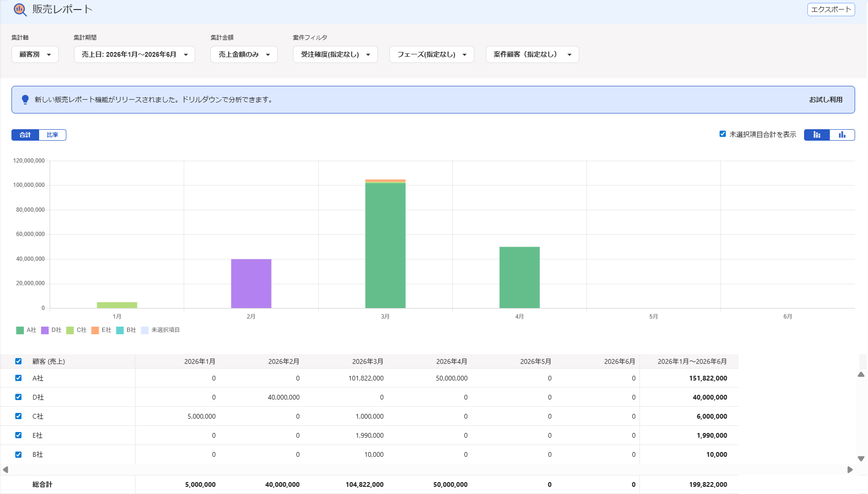
Task: Open the 売上金額のみ amount dropdown
Action: (244, 54)
